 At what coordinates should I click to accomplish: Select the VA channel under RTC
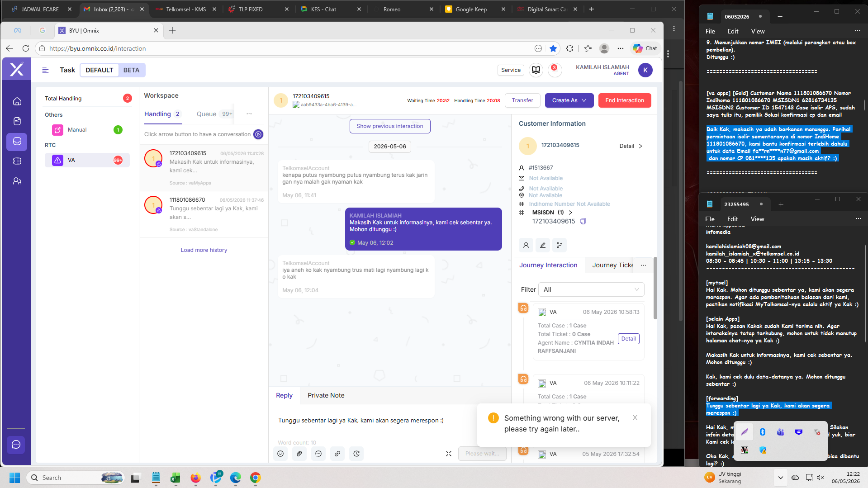pos(87,160)
